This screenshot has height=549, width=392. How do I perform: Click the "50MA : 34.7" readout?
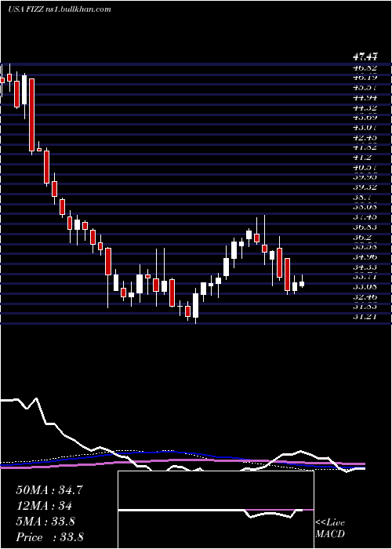coord(49,490)
